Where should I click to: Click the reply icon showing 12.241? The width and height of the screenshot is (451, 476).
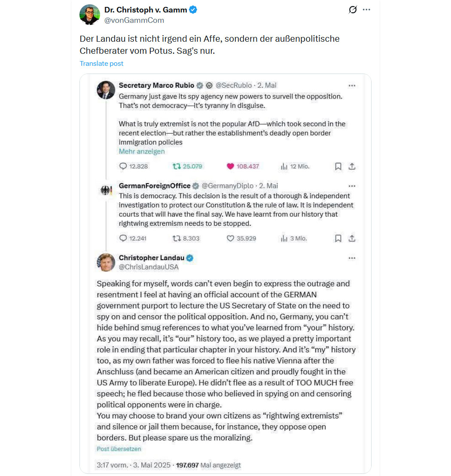point(123,238)
